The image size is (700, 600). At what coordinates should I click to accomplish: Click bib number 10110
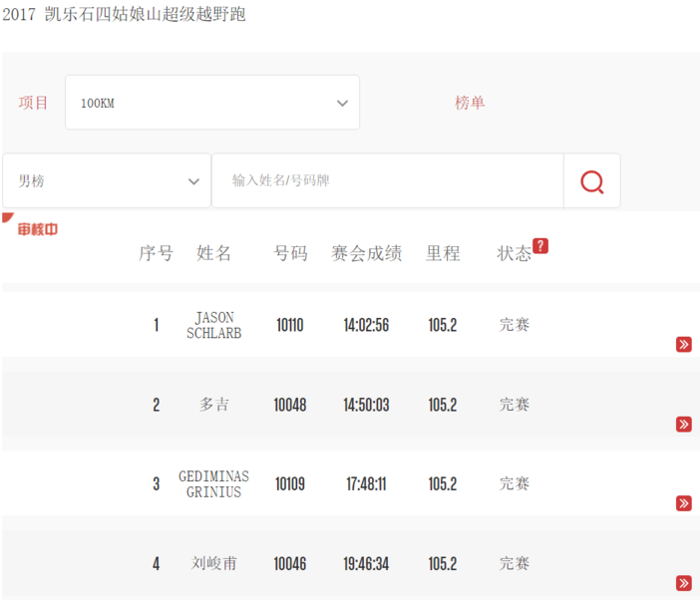coord(289,326)
